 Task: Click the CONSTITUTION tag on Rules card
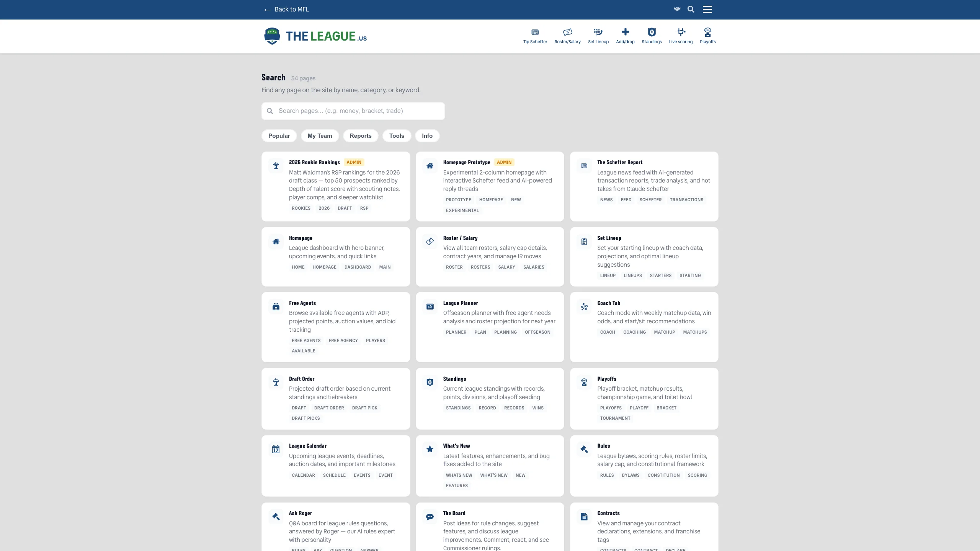coord(663,475)
